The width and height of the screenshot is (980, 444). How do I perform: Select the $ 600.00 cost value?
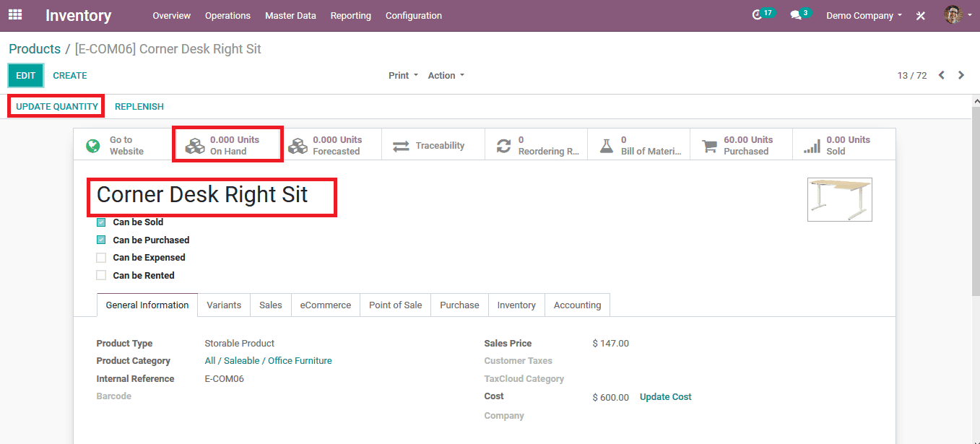point(611,398)
